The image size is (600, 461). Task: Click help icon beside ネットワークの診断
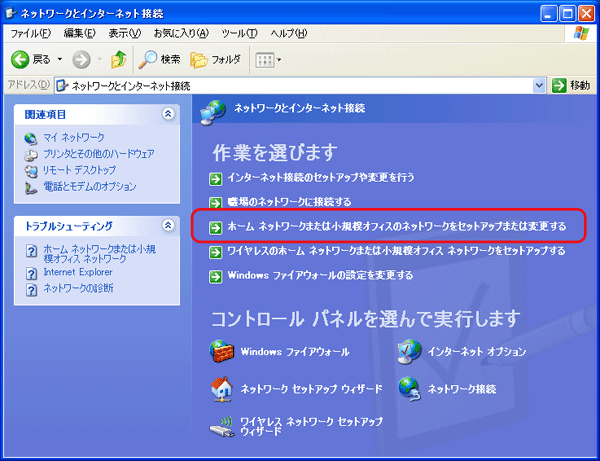31,290
